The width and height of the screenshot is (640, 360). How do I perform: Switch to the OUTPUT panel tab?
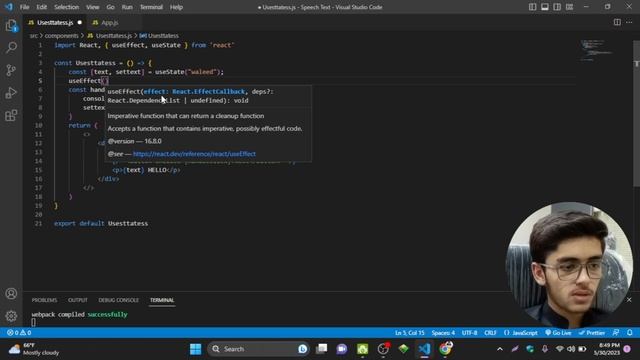tap(78, 300)
